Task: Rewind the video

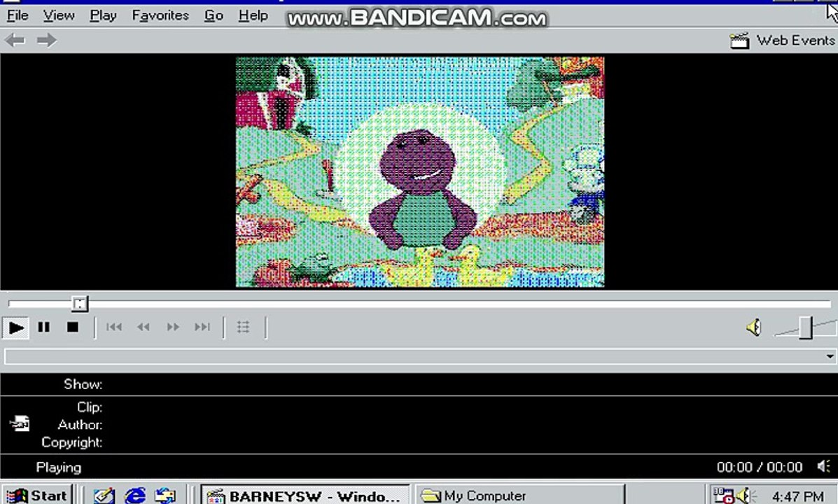Action: [x=144, y=327]
